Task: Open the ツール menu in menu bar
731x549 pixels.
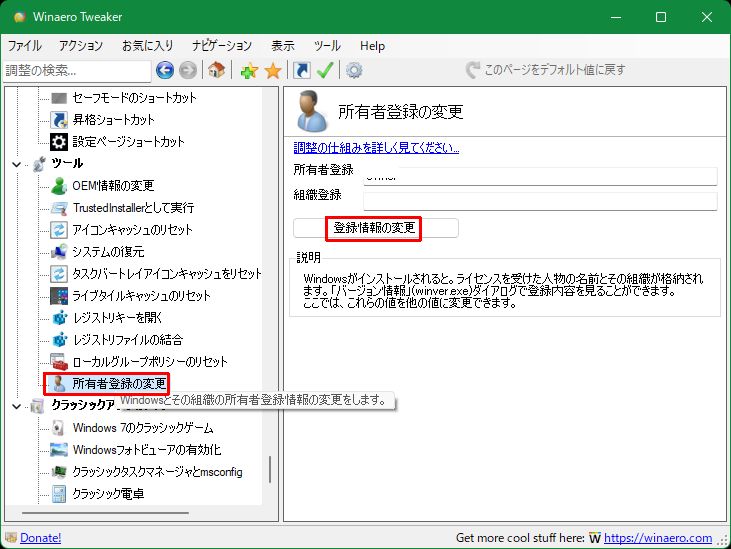Action: coord(327,46)
